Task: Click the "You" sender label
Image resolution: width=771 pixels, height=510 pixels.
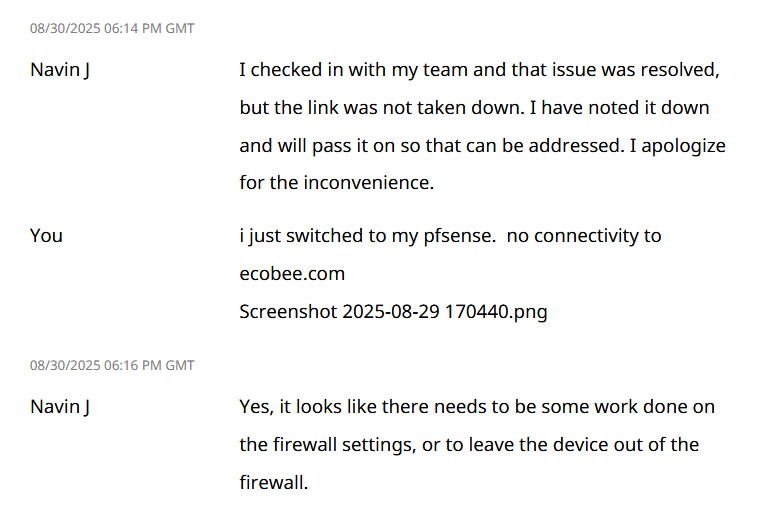Action: click(x=46, y=236)
